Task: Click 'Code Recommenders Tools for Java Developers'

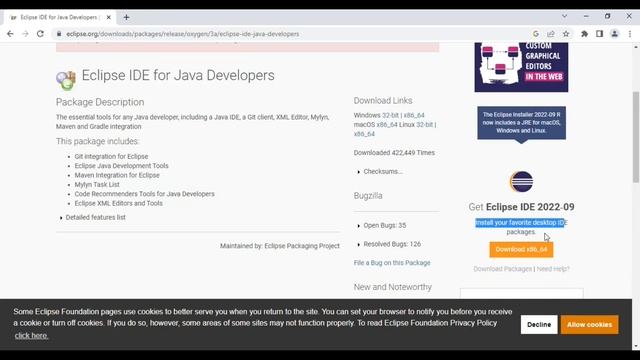Action: click(144, 194)
